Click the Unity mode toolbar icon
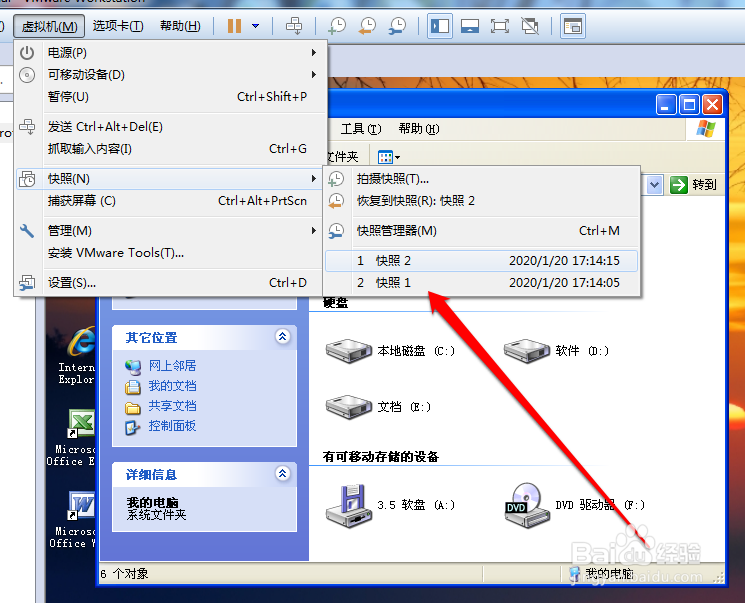The image size is (745, 603). tap(530, 26)
